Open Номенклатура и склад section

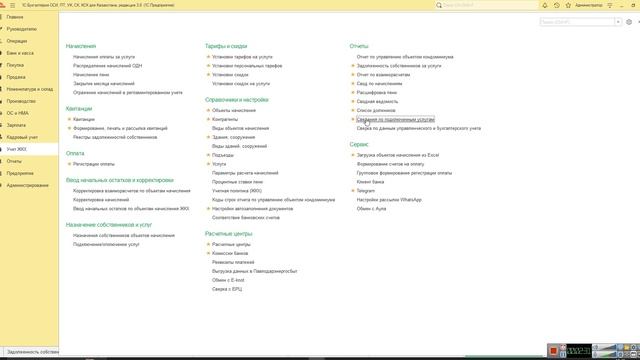[x=29, y=89]
